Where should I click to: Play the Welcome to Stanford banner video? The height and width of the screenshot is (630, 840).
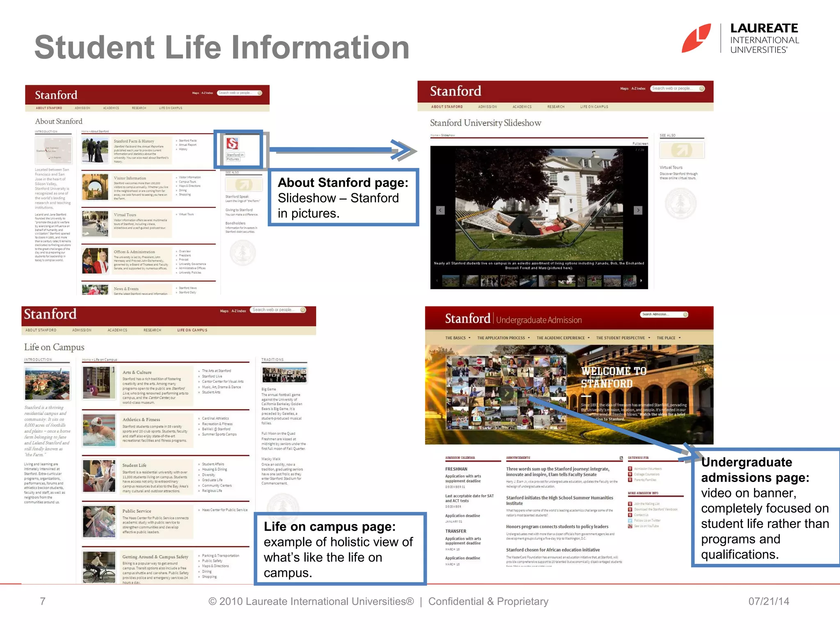507,393
